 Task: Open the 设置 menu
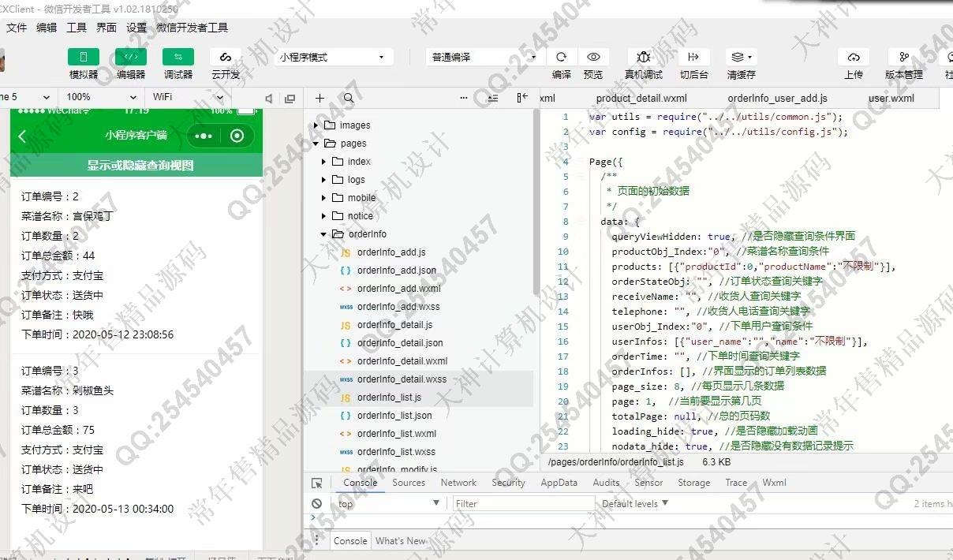[x=136, y=28]
